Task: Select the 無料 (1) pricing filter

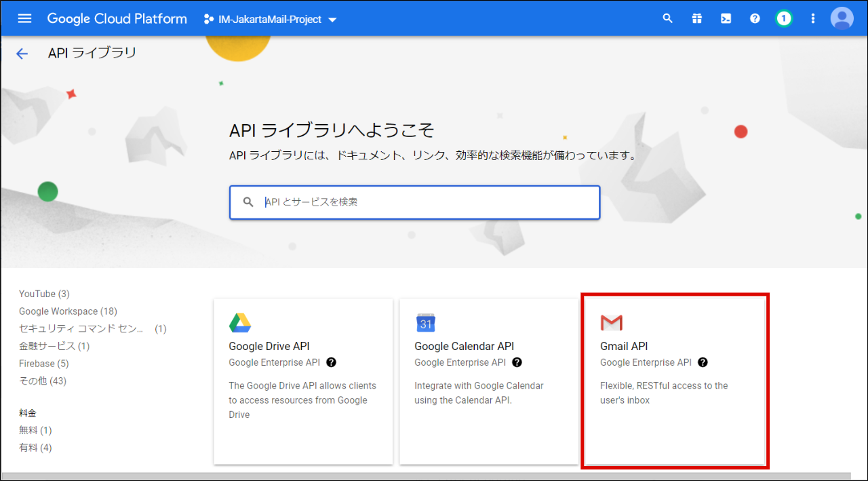Action: pyautogui.click(x=35, y=430)
